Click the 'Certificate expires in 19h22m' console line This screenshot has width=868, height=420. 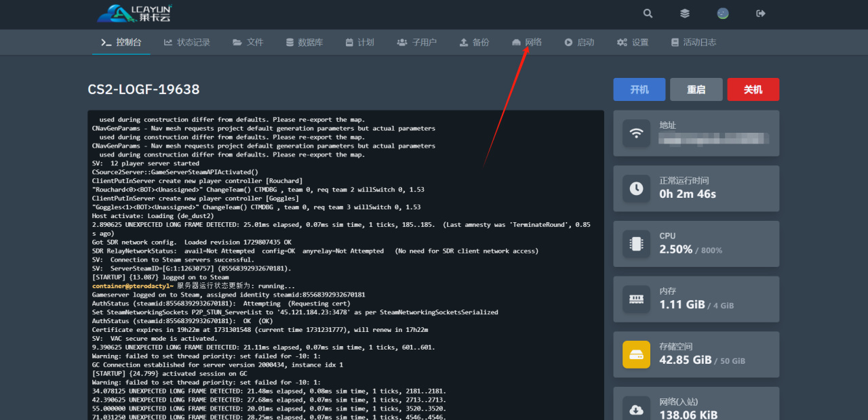coord(260,329)
